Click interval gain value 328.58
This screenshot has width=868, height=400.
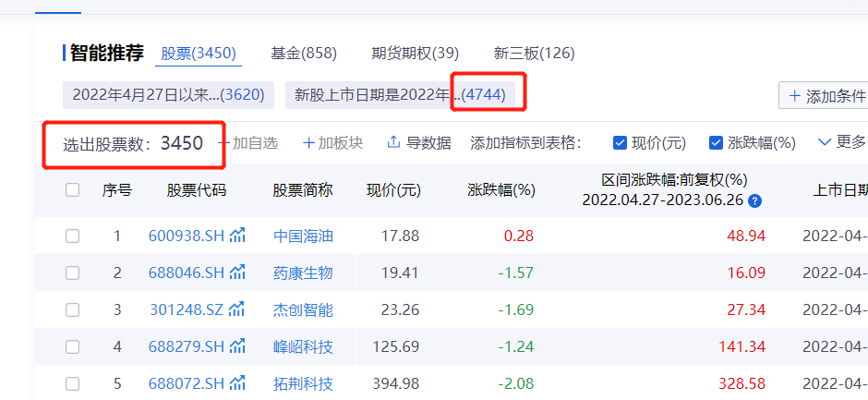tap(741, 383)
